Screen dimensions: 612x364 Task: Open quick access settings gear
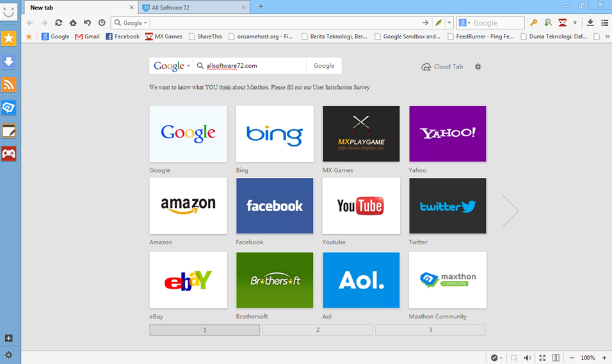point(478,67)
